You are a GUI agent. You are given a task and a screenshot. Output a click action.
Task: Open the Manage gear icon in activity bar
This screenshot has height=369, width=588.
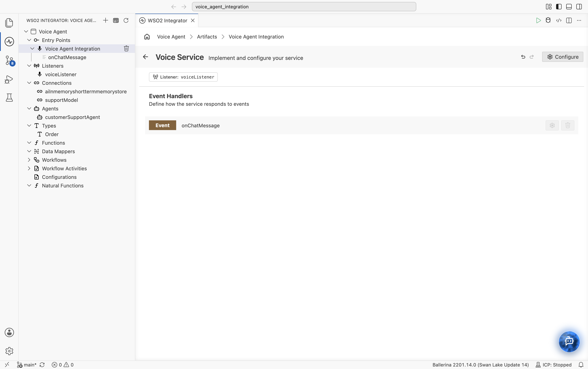point(9,351)
